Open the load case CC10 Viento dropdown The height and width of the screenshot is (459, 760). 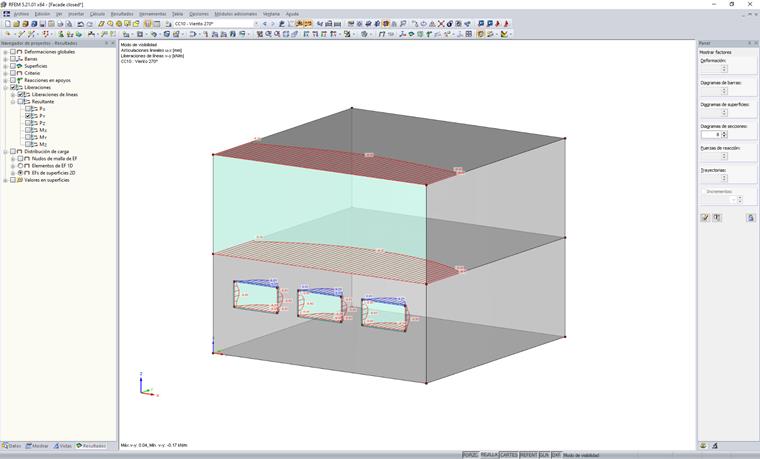click(256, 24)
